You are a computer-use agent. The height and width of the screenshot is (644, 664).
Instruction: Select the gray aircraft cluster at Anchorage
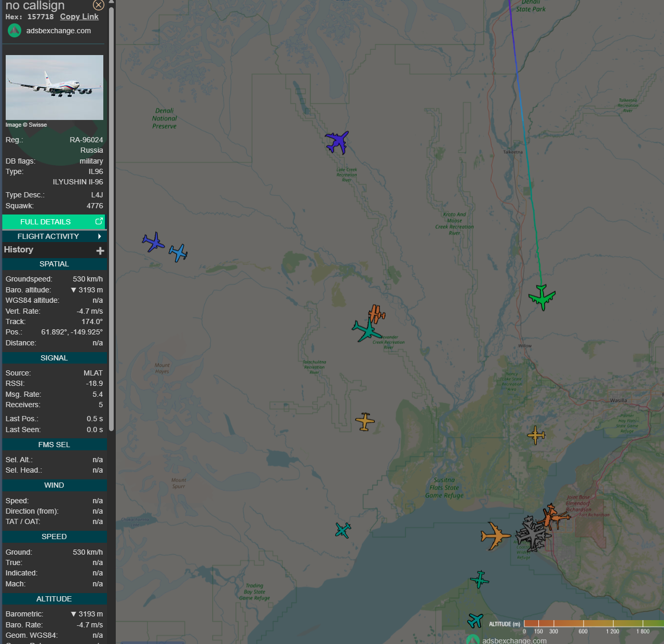click(532, 534)
